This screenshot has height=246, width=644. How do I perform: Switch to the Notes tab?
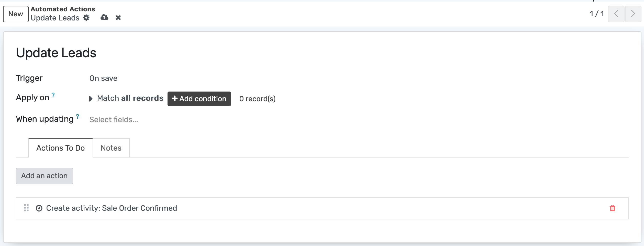(111, 148)
